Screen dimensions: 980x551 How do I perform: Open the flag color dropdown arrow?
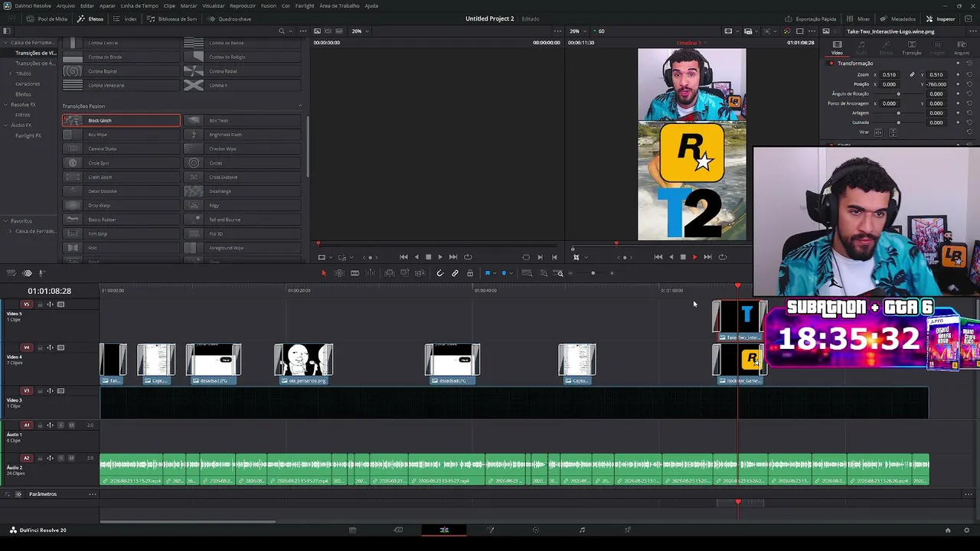point(494,273)
